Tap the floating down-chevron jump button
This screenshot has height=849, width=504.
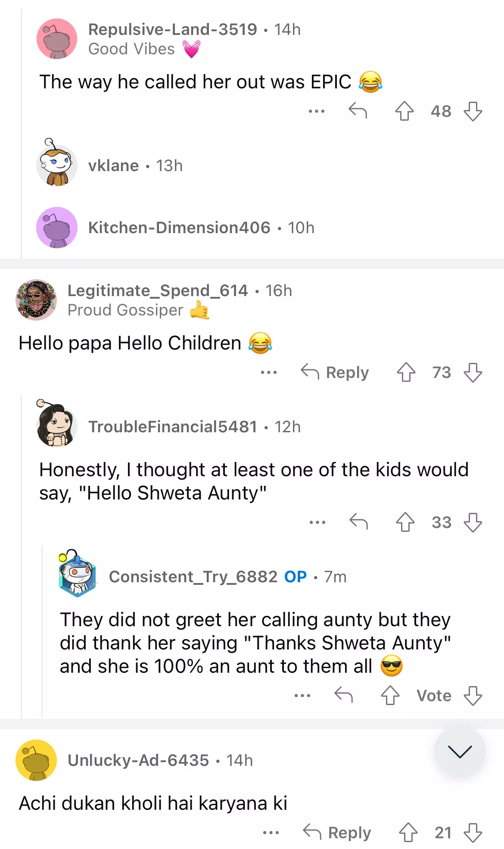(x=460, y=752)
